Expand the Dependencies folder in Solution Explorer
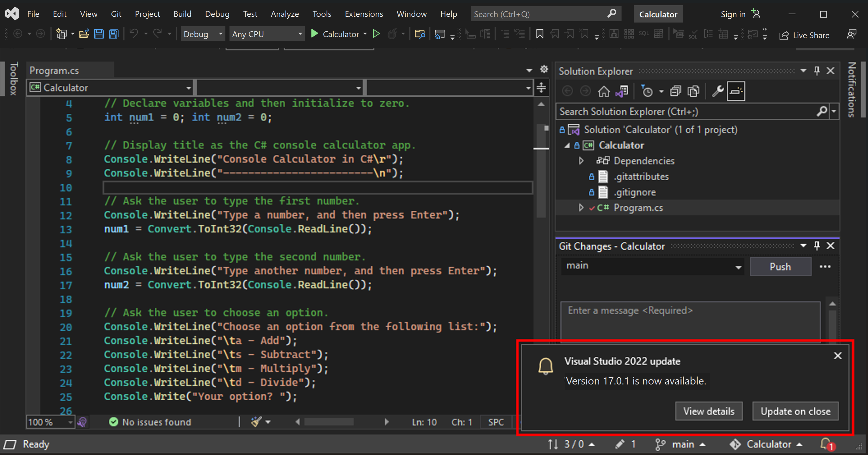 pos(581,161)
